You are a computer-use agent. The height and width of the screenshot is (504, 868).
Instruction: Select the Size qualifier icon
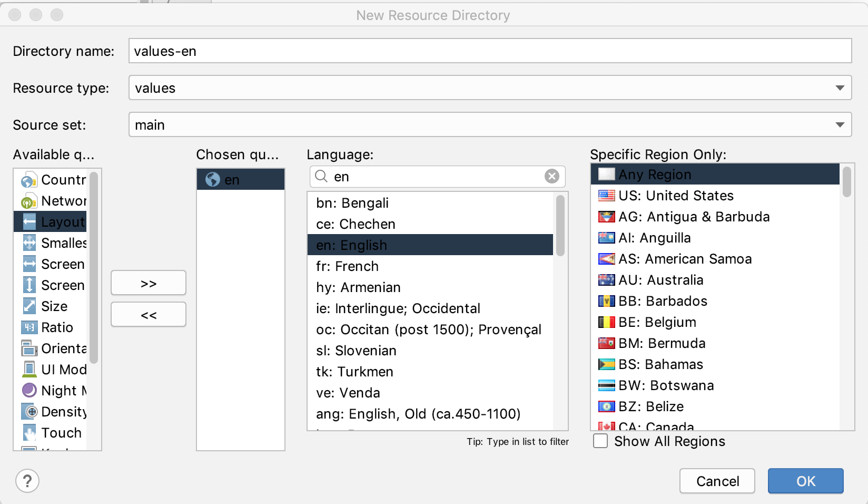click(29, 306)
